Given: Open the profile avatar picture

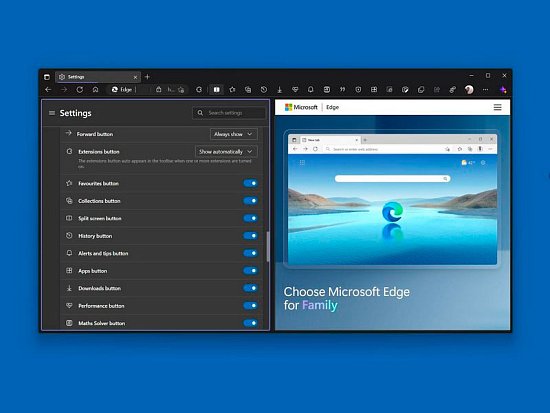Looking at the screenshot, I should point(469,90).
